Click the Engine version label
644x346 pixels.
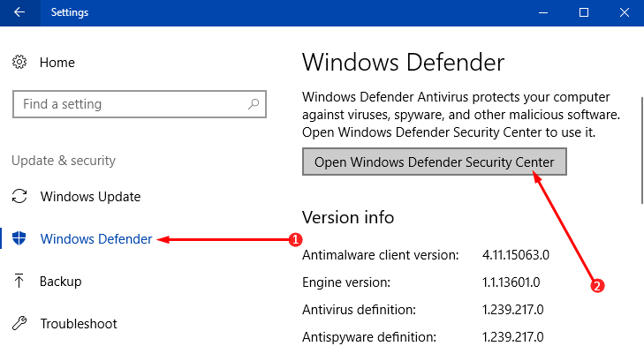(x=346, y=282)
